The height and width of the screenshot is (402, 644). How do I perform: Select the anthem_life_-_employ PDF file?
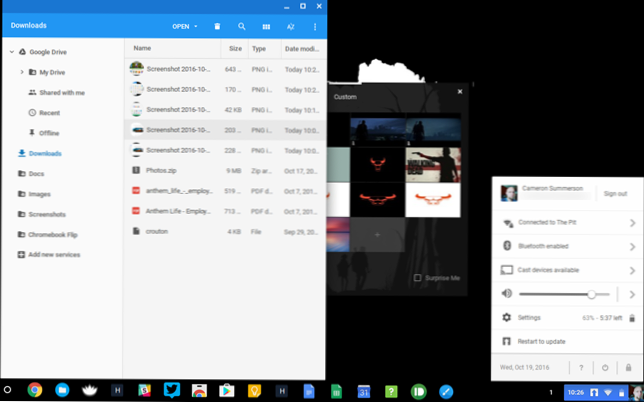point(225,191)
